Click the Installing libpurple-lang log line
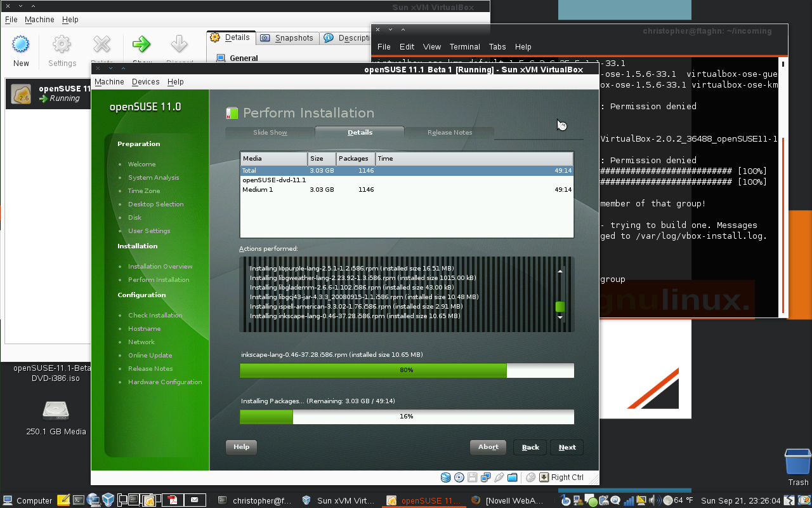This screenshot has height=508, width=812. (x=351, y=269)
